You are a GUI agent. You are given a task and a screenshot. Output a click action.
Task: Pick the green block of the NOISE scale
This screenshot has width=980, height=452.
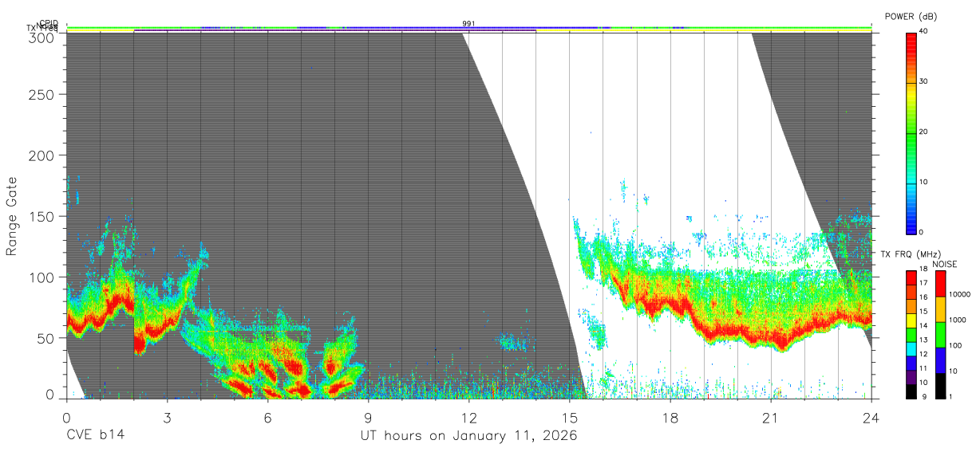(x=940, y=335)
